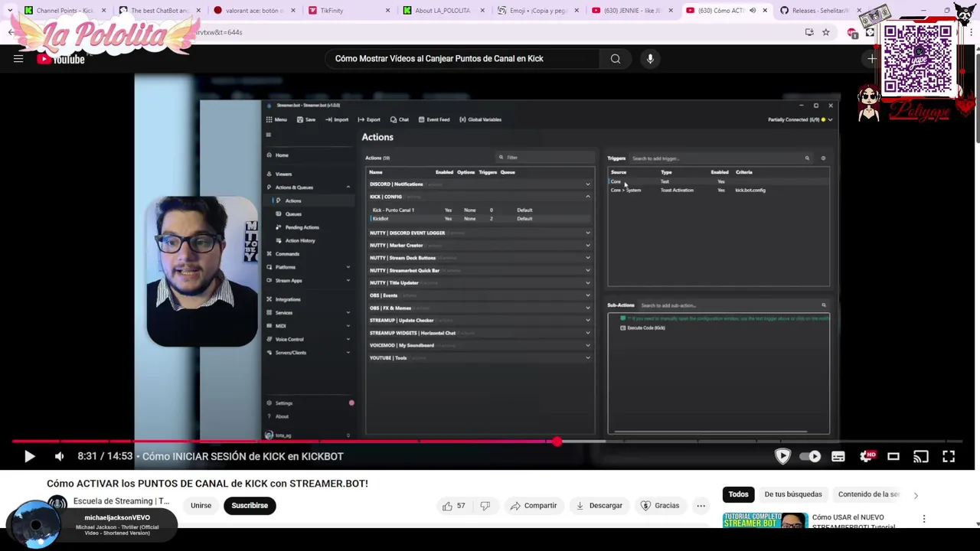
Task: Toggle subtitles in the video player
Action: point(838,456)
